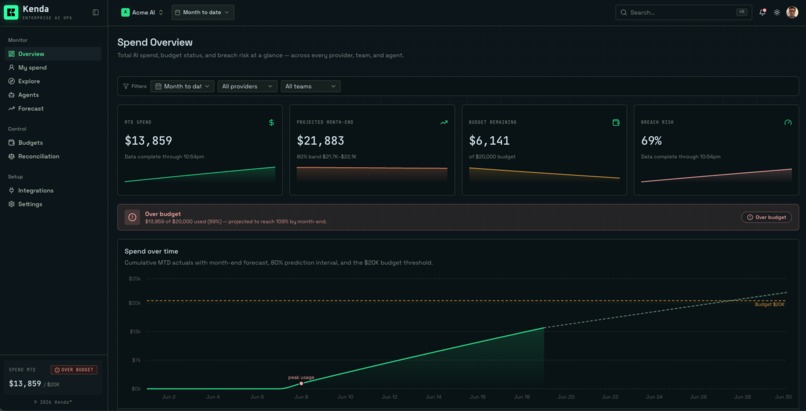This screenshot has width=806, height=411.
Task: Click the Jun 20 axis label
Action: (566, 397)
